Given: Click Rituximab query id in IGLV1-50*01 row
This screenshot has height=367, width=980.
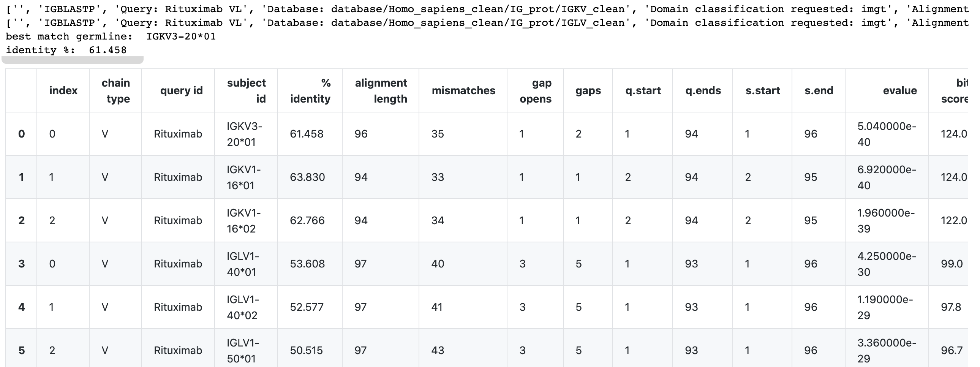Looking at the screenshot, I should [x=178, y=351].
